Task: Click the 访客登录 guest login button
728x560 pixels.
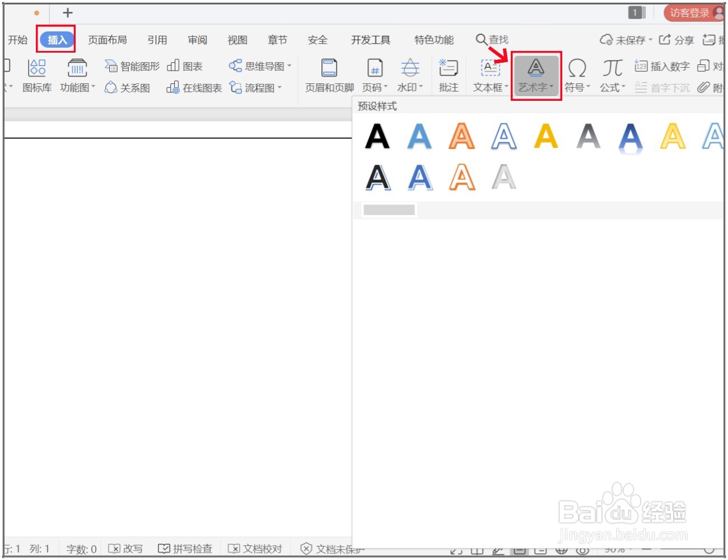Action: (x=693, y=12)
